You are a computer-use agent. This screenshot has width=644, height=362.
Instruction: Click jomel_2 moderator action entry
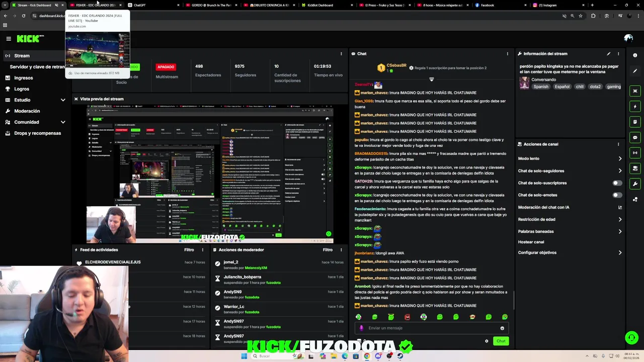click(279, 265)
